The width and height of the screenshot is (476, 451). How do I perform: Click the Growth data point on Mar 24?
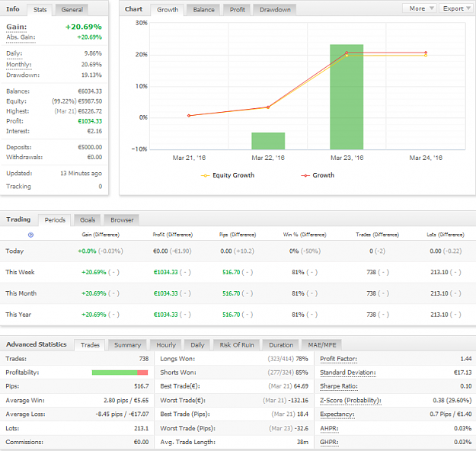tap(426, 53)
